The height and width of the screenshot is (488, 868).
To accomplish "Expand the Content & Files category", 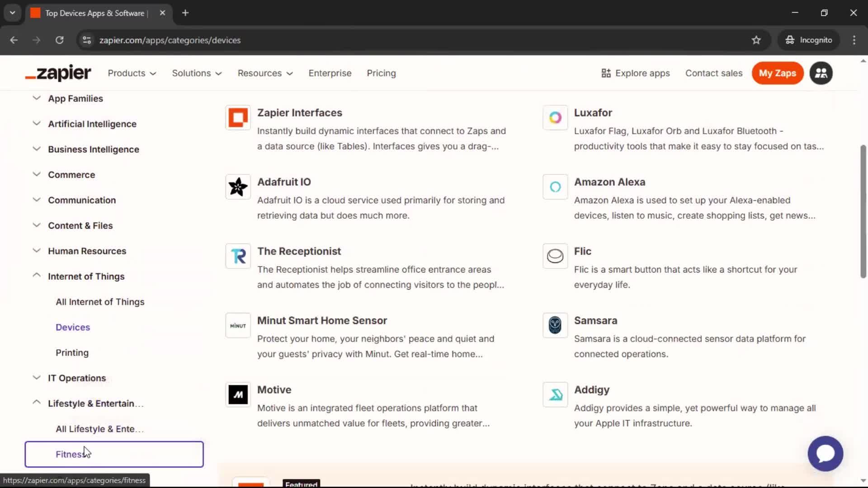I will (37, 225).
